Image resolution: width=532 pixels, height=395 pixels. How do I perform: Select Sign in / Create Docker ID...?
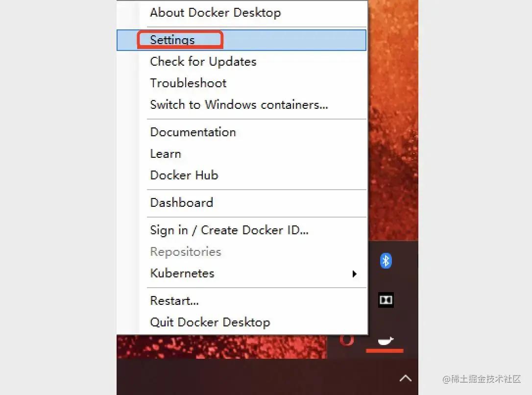[241, 230]
